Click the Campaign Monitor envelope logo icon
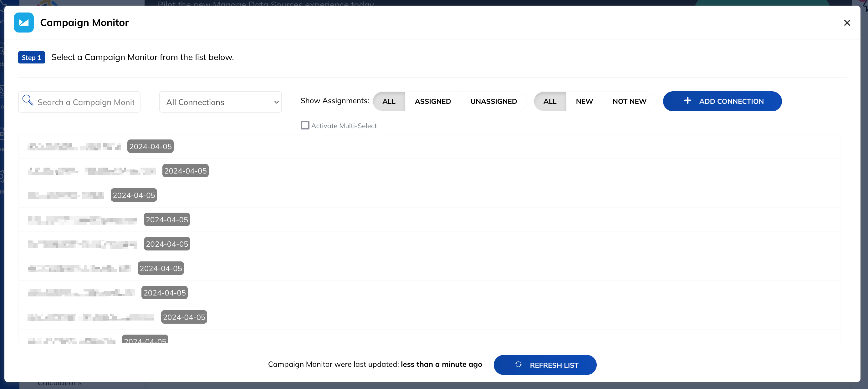Viewport: 868px width, 389px height. (x=23, y=23)
